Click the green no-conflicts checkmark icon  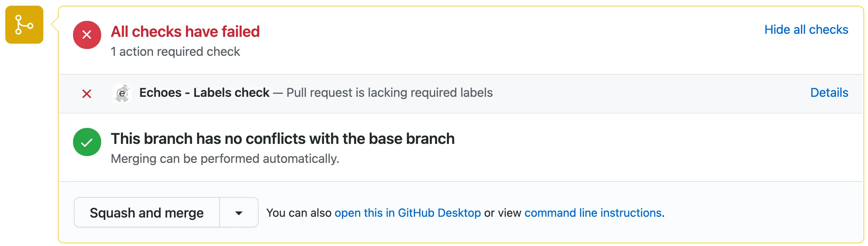(x=87, y=142)
